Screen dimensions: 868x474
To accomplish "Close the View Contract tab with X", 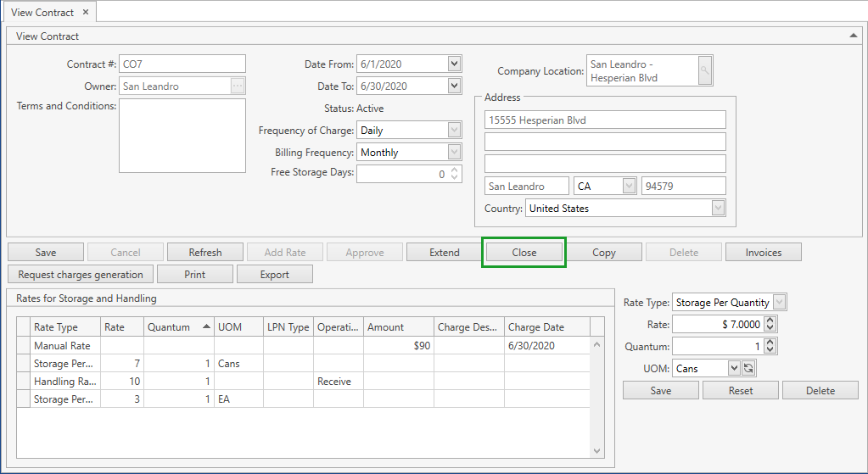I will [86, 13].
